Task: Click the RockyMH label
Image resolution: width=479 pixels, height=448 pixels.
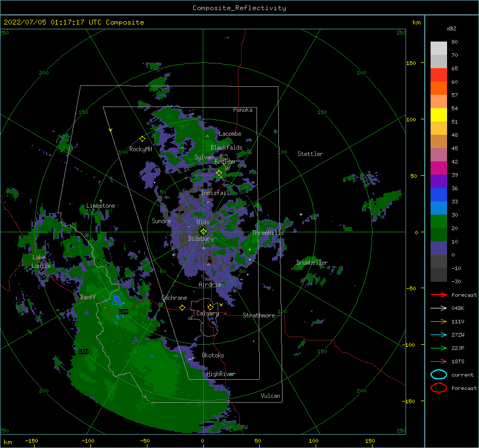Action: [x=141, y=149]
